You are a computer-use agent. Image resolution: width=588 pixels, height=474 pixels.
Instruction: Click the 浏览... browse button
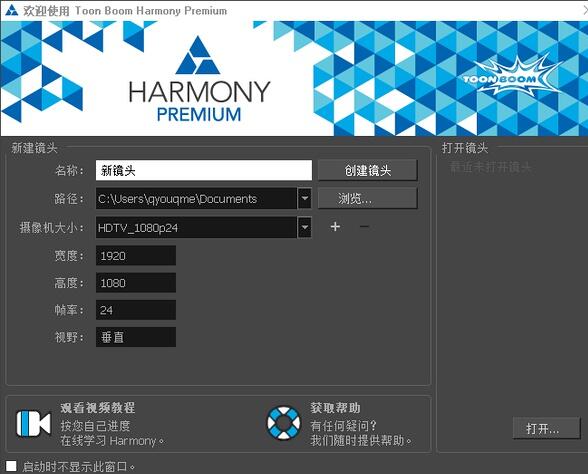tap(368, 198)
